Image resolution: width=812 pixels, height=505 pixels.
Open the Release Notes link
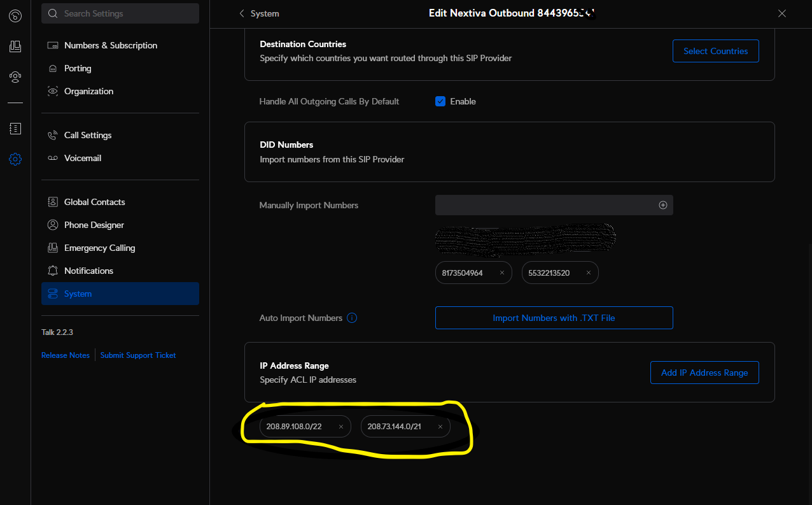(66, 355)
